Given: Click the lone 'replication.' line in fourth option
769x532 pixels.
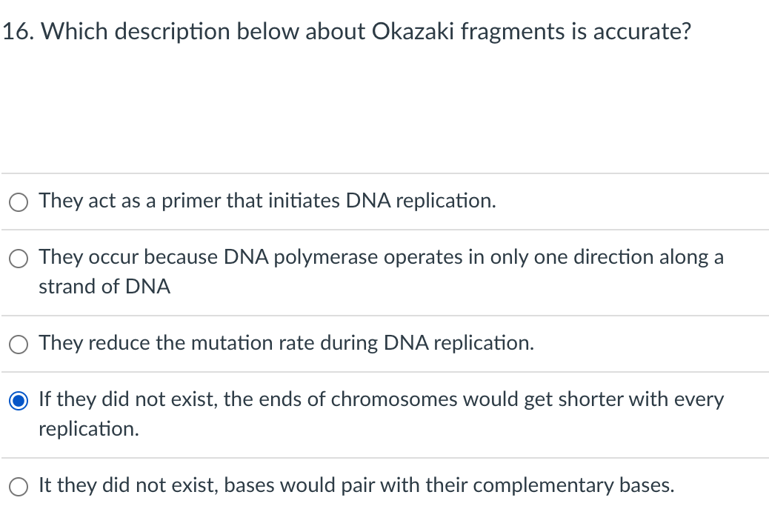Looking at the screenshot, I should tap(88, 429).
